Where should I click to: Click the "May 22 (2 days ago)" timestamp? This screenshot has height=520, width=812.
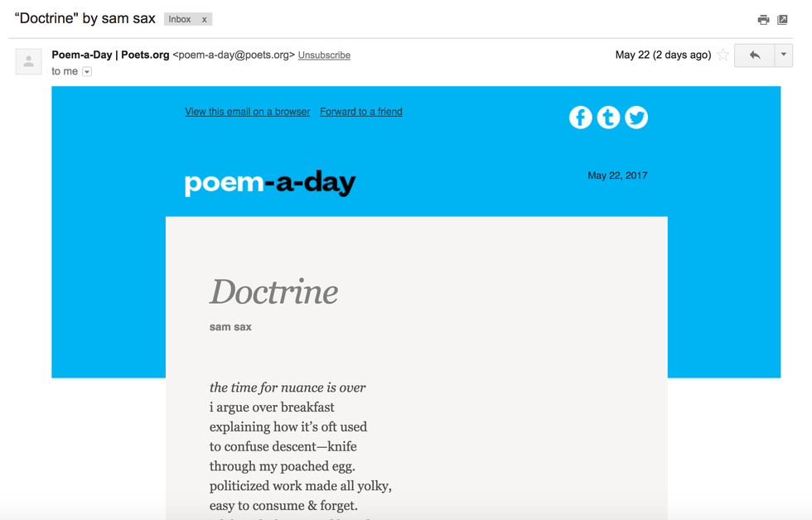[663, 55]
